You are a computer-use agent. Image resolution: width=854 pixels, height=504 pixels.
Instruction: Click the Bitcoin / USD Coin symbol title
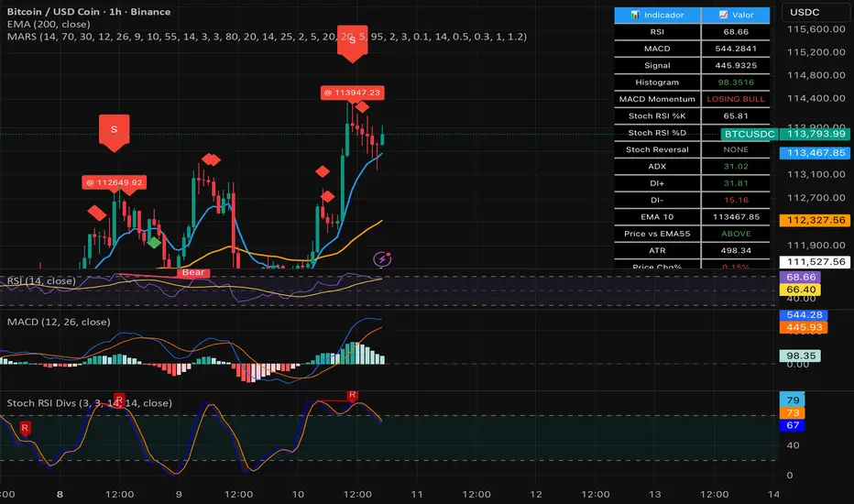point(88,11)
